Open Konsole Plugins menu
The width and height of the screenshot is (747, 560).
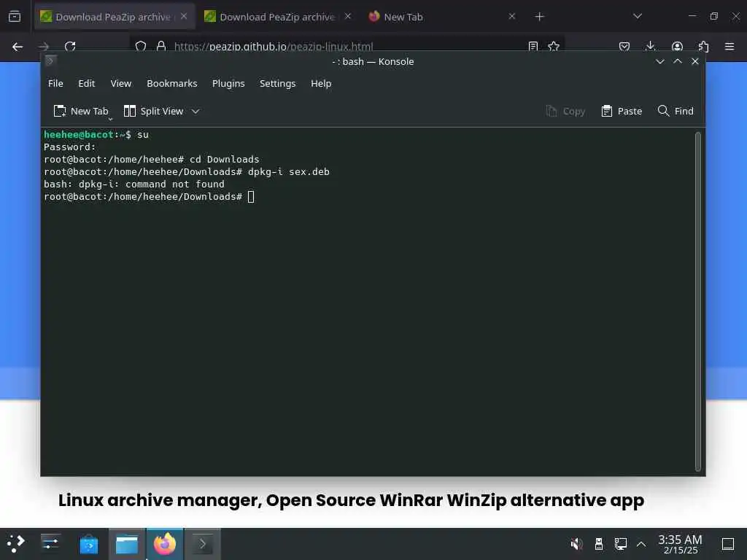(228, 83)
